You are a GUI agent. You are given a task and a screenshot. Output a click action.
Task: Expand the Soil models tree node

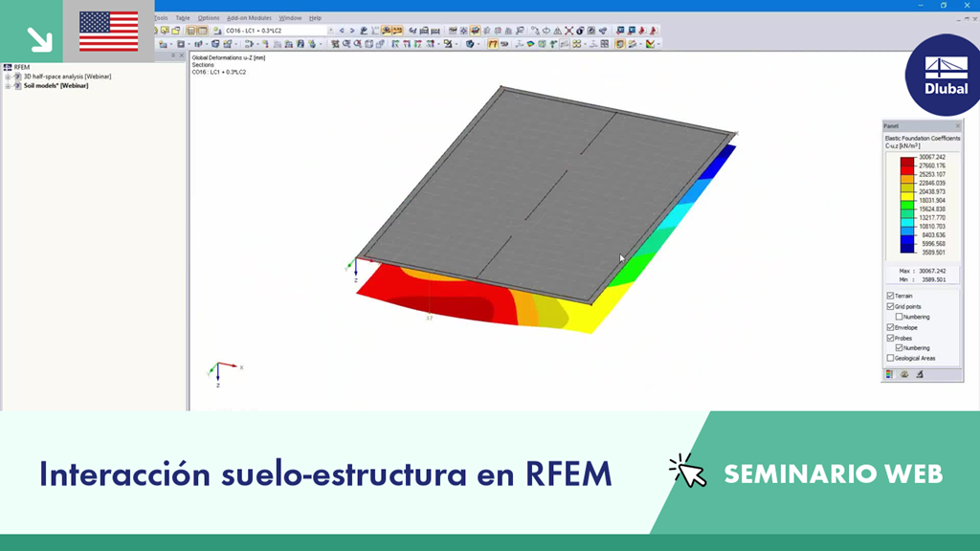pyautogui.click(x=8, y=85)
